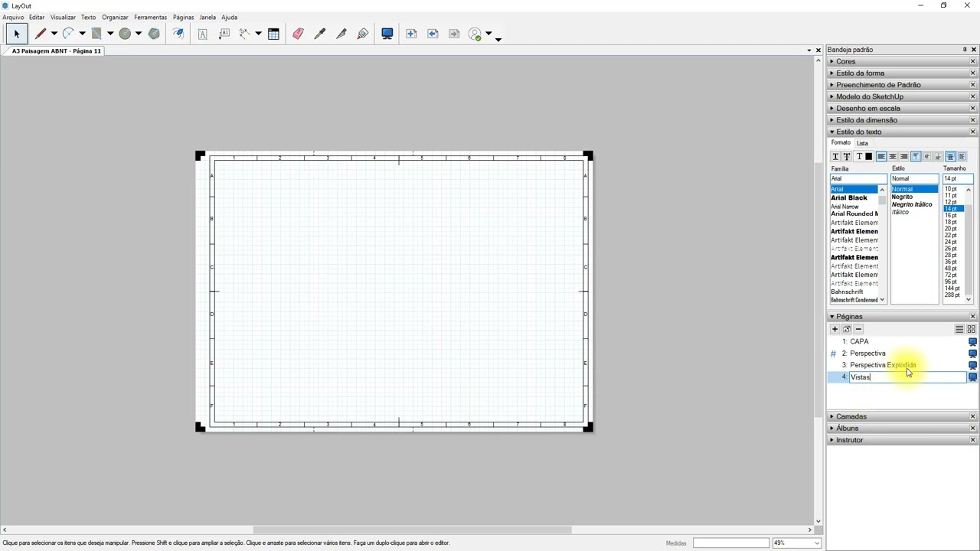Click the Add Page toolbar icon

[x=412, y=34]
